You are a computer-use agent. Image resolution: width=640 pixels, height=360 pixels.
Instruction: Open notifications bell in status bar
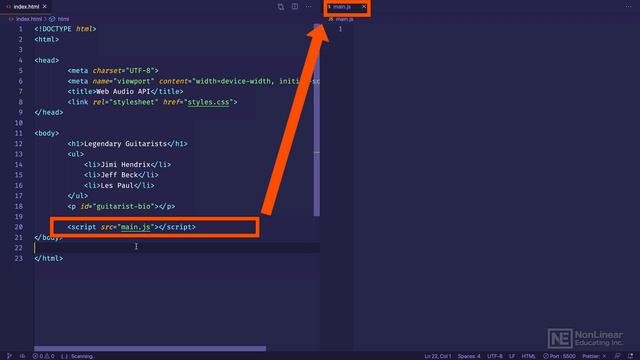[x=631, y=356]
